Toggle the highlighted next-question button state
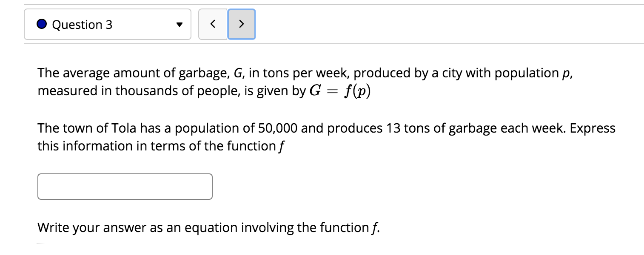 241,24
